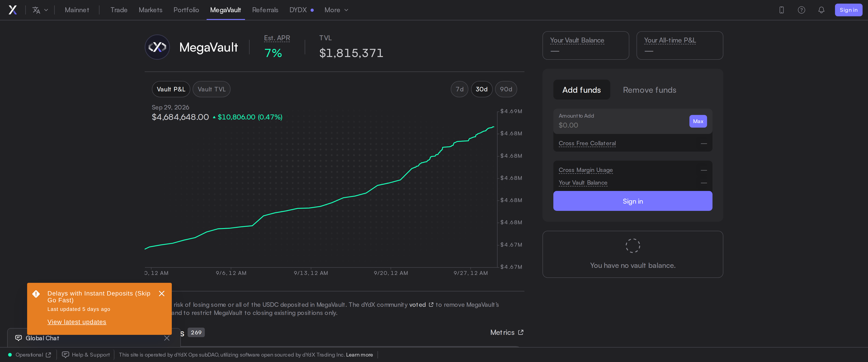
Task: Switch to the Remove funds tab
Action: coord(649,90)
